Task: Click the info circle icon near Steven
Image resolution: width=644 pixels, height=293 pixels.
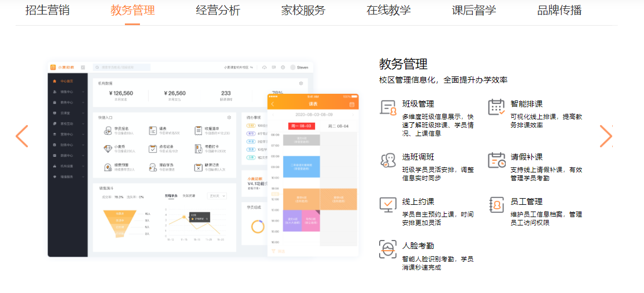Action: pyautogui.click(x=283, y=68)
